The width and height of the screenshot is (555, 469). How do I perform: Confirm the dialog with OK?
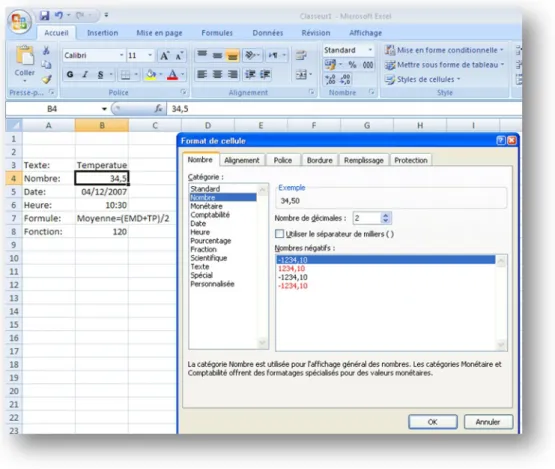(x=433, y=422)
